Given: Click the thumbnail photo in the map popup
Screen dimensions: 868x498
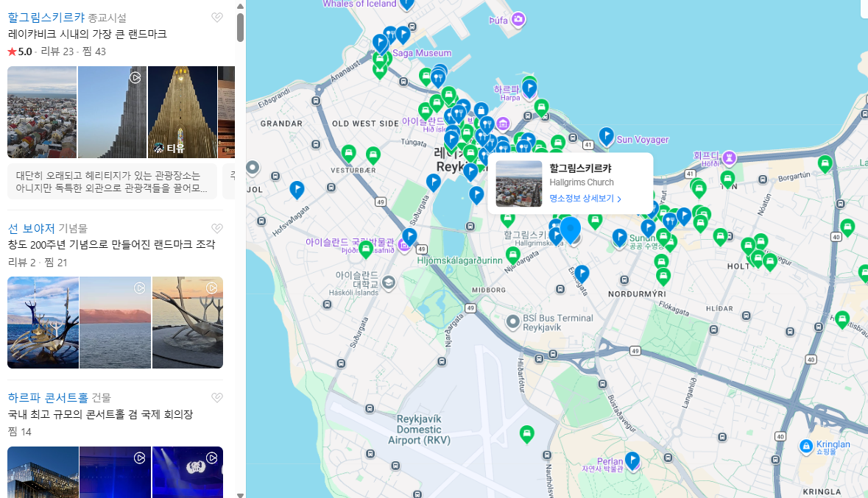Looking at the screenshot, I should 519,184.
